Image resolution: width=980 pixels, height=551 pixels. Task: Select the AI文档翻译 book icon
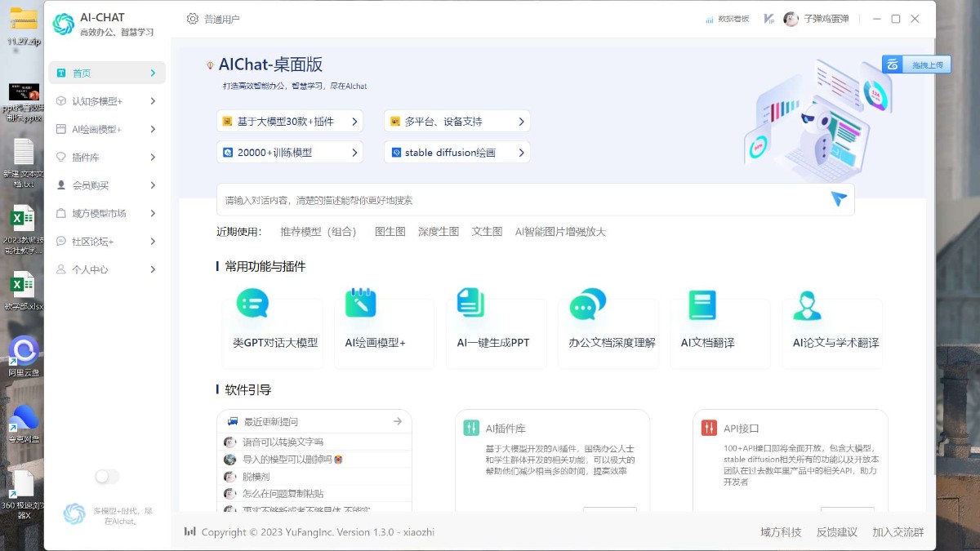click(702, 304)
